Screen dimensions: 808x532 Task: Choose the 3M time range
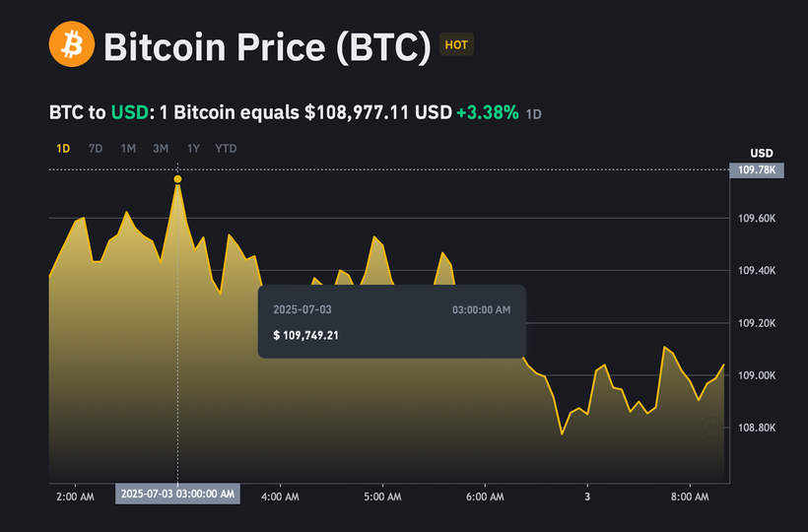pos(161,149)
